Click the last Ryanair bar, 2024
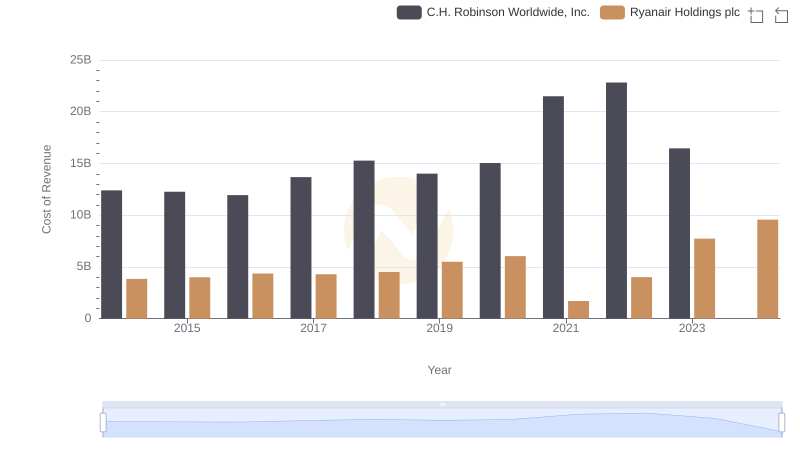The width and height of the screenshot is (800, 461). coord(768,269)
